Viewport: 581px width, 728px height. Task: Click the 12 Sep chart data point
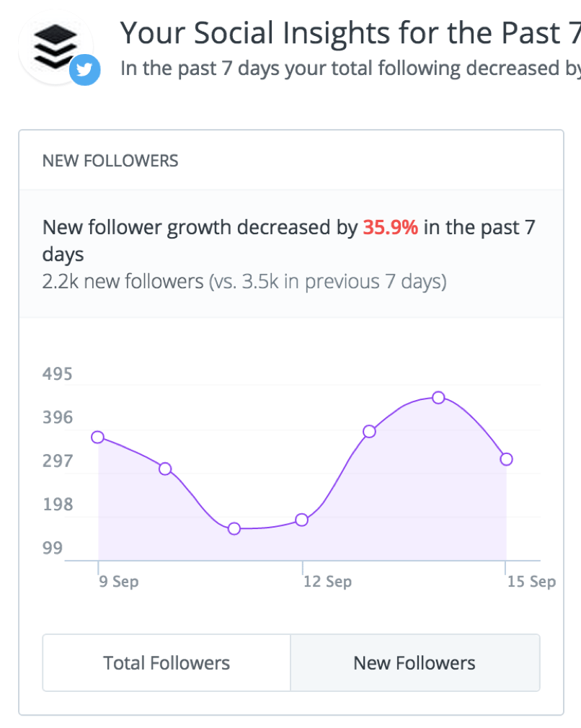[x=301, y=519]
